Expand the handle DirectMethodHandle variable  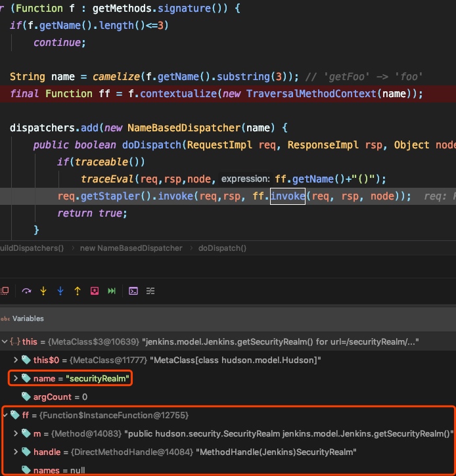click(16, 452)
